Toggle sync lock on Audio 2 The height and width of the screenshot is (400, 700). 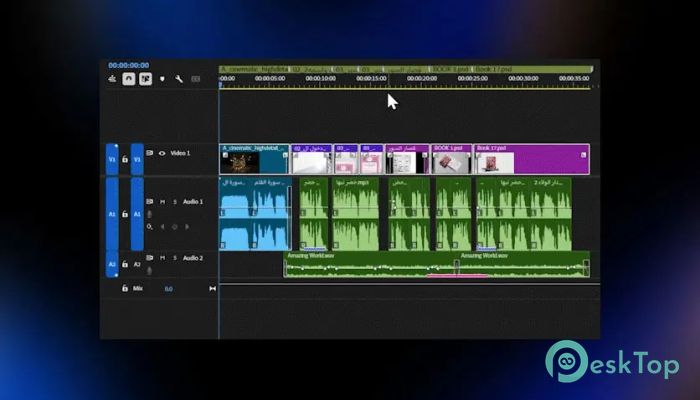pyautogui.click(x=150, y=258)
